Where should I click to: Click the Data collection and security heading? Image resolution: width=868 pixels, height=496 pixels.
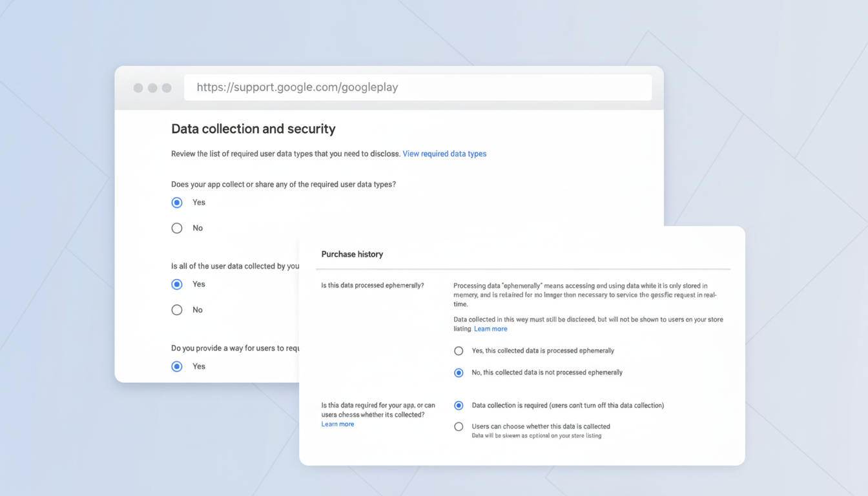pos(253,129)
